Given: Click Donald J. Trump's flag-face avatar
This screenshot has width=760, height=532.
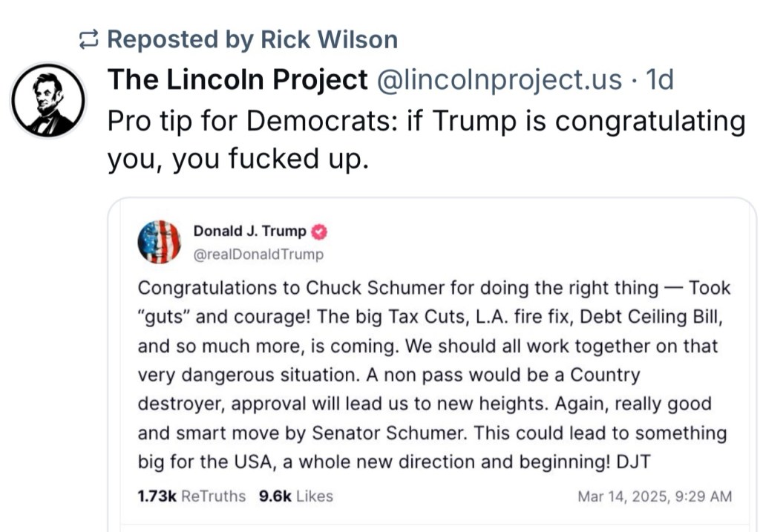Looking at the screenshot, I should [x=159, y=242].
